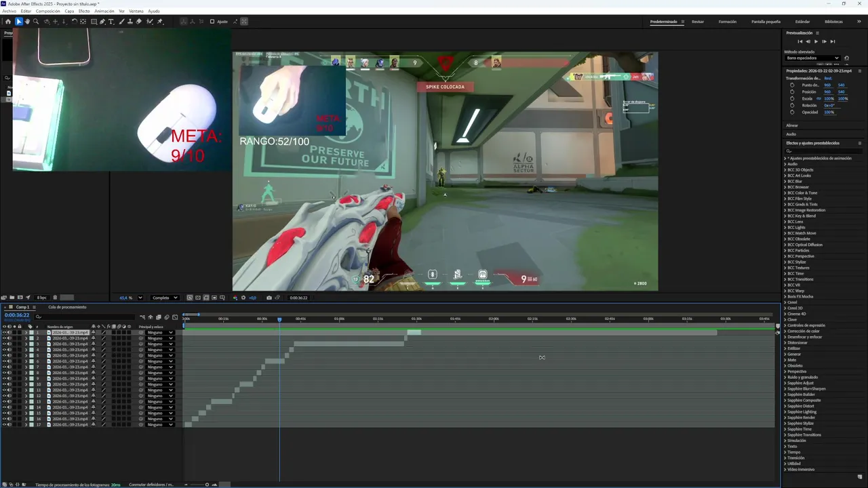The height and width of the screenshot is (488, 868).
Task: Click the Home icon in the toolbar
Action: (x=8, y=22)
